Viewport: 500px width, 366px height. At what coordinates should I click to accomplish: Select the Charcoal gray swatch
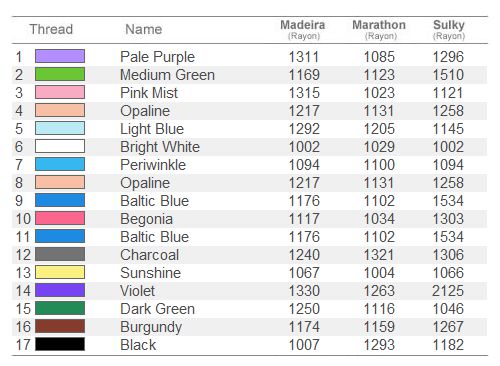60,254
